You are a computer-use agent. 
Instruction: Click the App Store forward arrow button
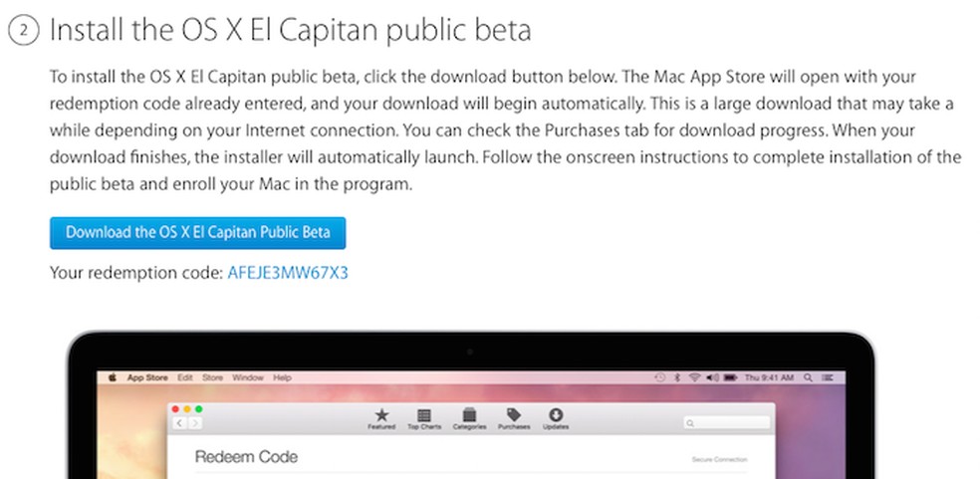pos(195,423)
